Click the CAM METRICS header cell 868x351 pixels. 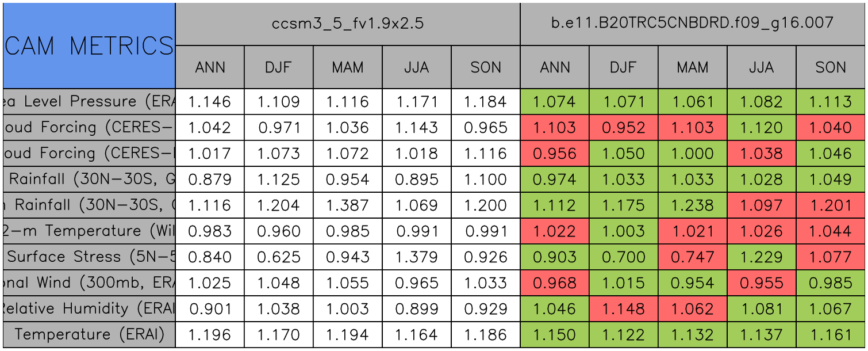coord(89,45)
